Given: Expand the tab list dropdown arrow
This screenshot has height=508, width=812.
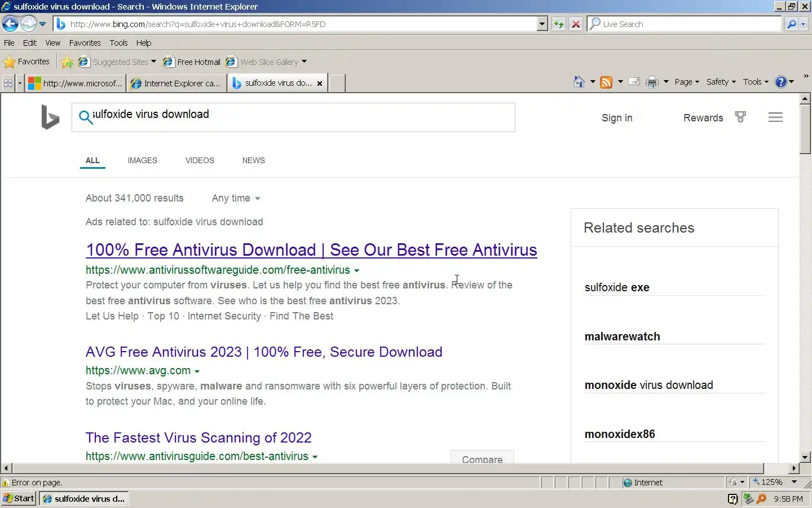Looking at the screenshot, I should (20, 83).
